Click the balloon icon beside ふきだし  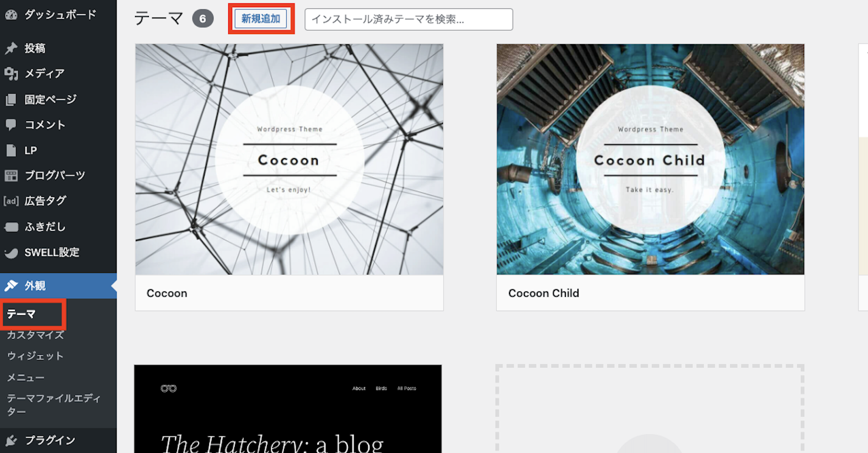(11, 227)
